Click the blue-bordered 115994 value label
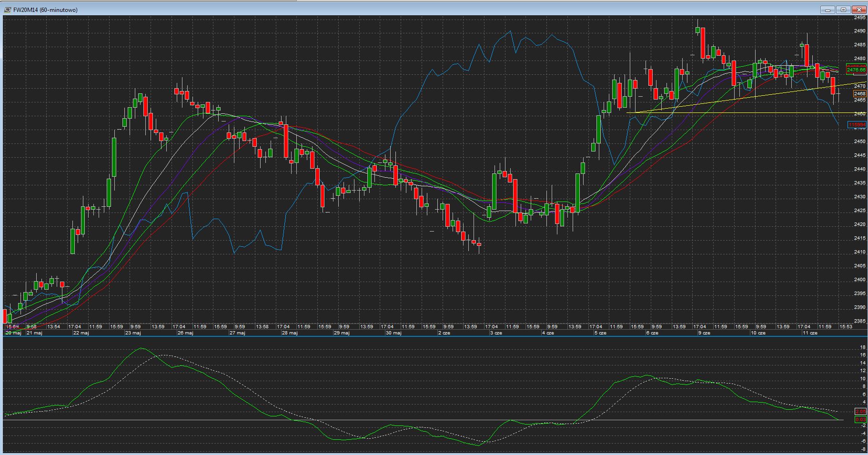 (x=857, y=125)
